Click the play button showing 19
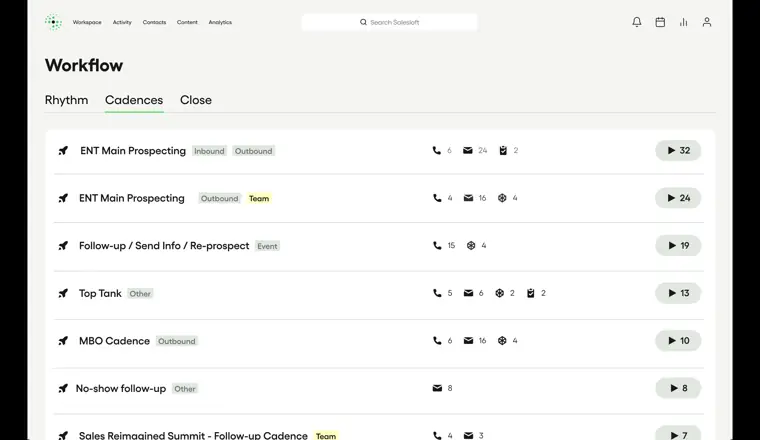This screenshot has height=440, width=760. point(678,246)
